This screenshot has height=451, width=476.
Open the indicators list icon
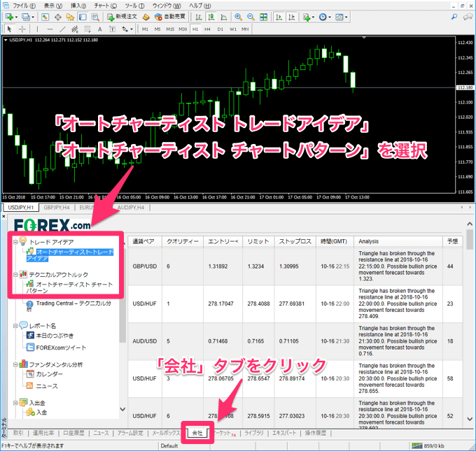[307, 17]
